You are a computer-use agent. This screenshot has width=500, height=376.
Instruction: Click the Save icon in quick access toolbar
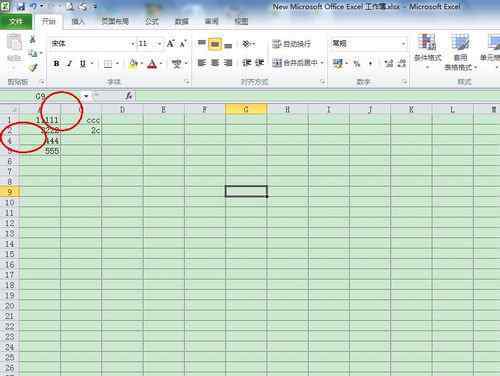tap(21, 6)
